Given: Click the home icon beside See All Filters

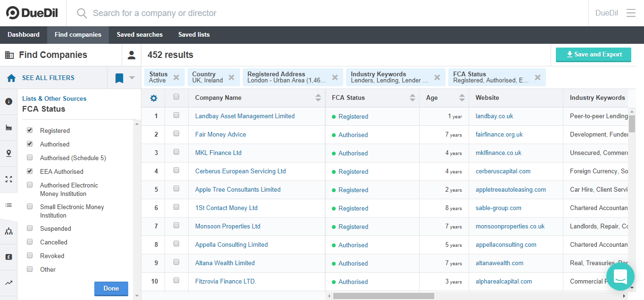Looking at the screenshot, I should point(11,78).
